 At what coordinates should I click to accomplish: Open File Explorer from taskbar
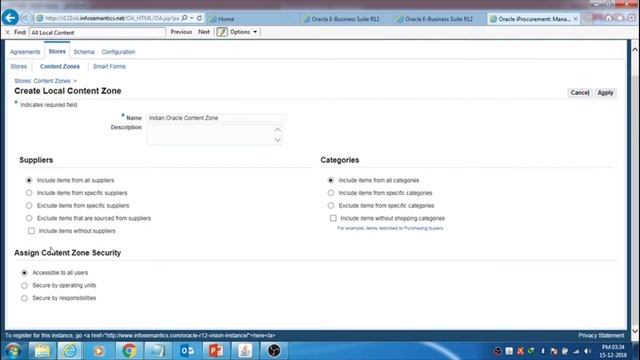(42, 351)
